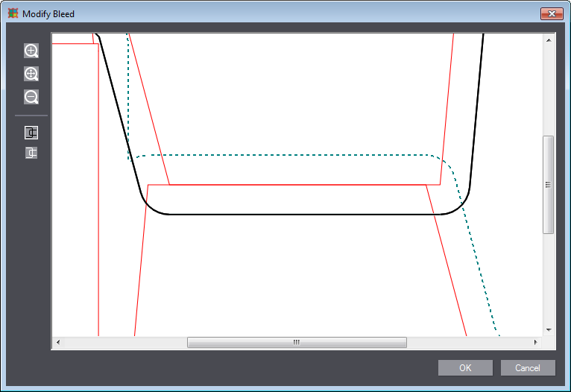This screenshot has width=571, height=392.
Task: Click the vertical scrollbar thumb
Action: [x=548, y=184]
